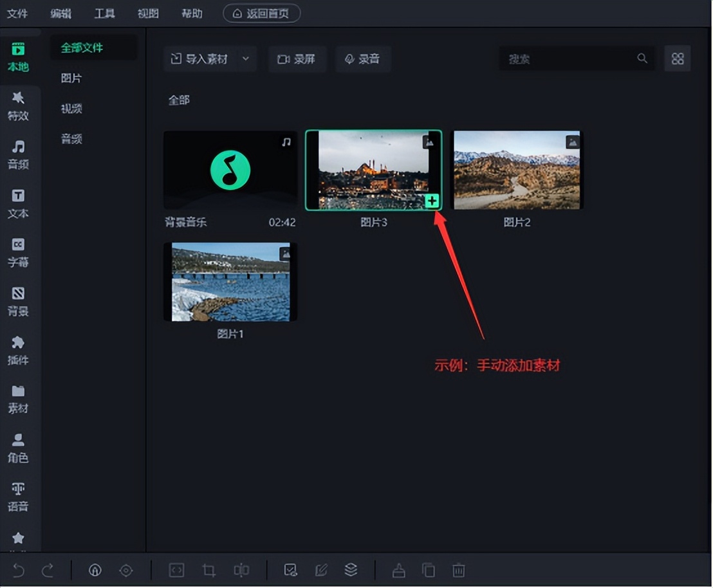The width and height of the screenshot is (713, 588).
Task: Select the 视频 category filter
Action: click(x=71, y=108)
